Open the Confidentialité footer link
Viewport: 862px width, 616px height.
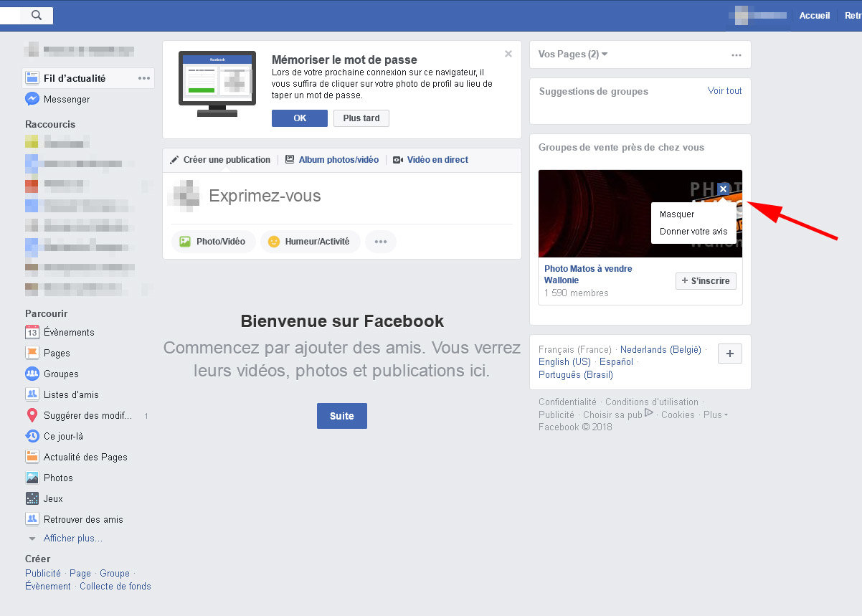tap(567, 402)
